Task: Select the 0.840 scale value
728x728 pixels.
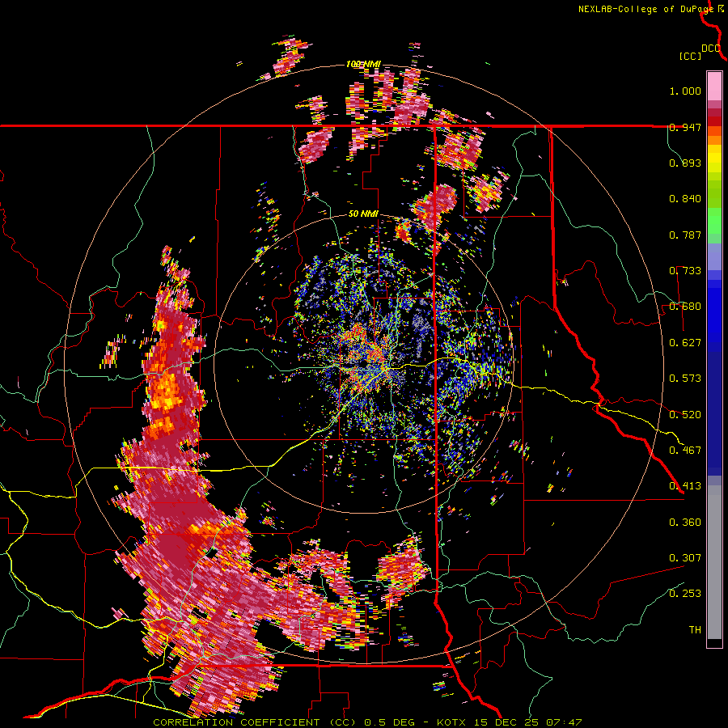Action: tap(685, 199)
